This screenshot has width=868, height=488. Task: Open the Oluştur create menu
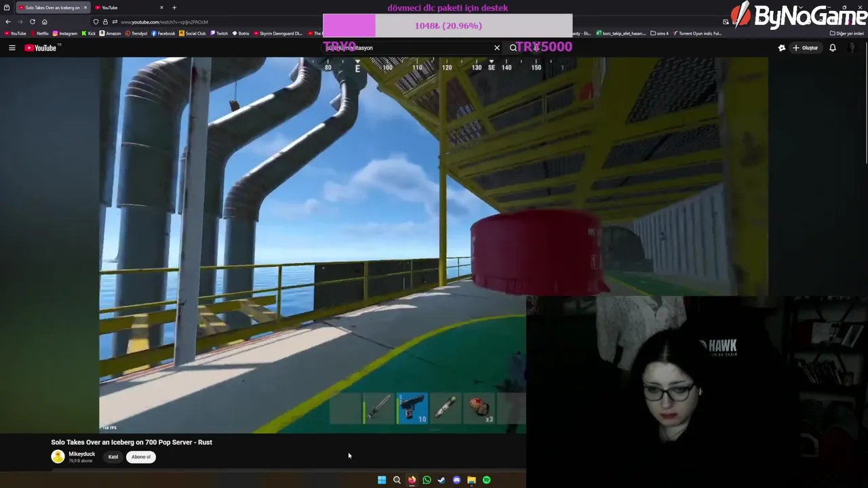[806, 47]
